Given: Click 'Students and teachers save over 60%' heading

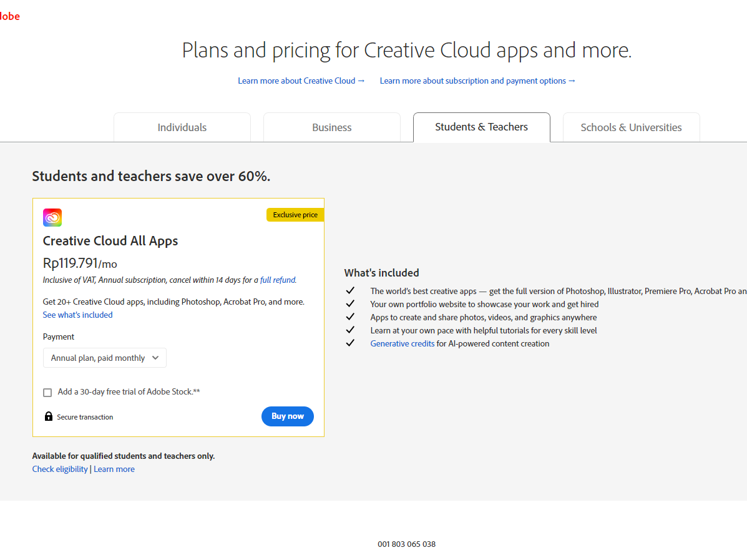Looking at the screenshot, I should pyautogui.click(x=151, y=176).
